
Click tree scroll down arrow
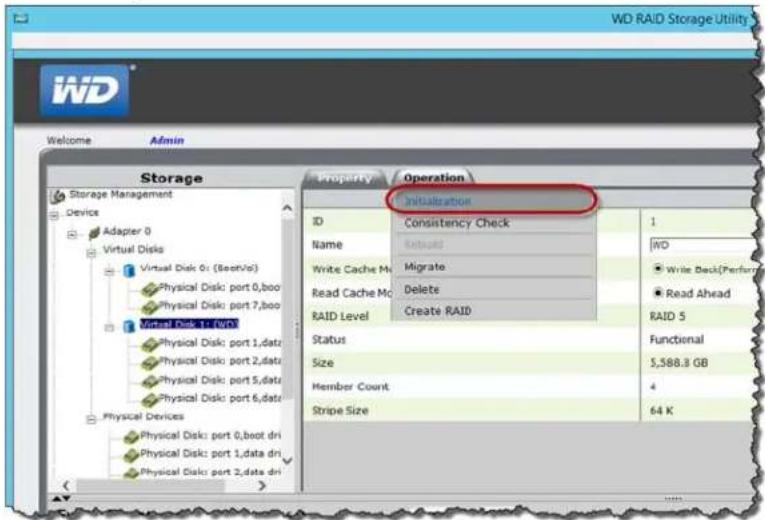click(287, 460)
